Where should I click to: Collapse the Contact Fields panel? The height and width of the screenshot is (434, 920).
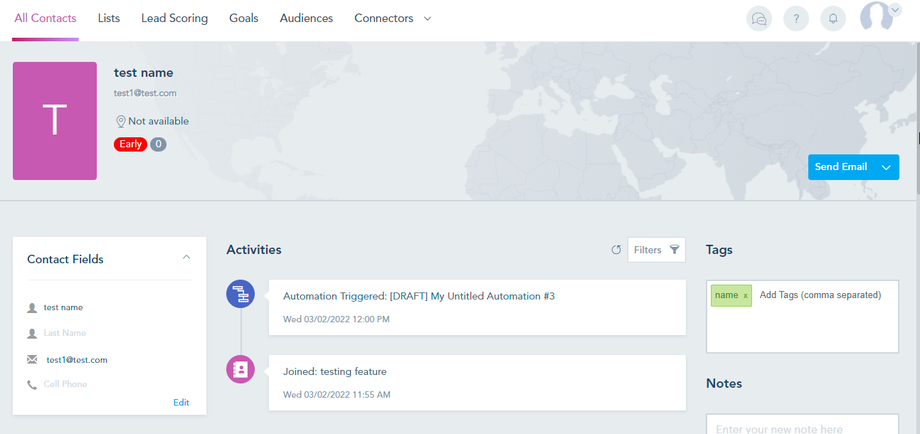pyautogui.click(x=186, y=258)
